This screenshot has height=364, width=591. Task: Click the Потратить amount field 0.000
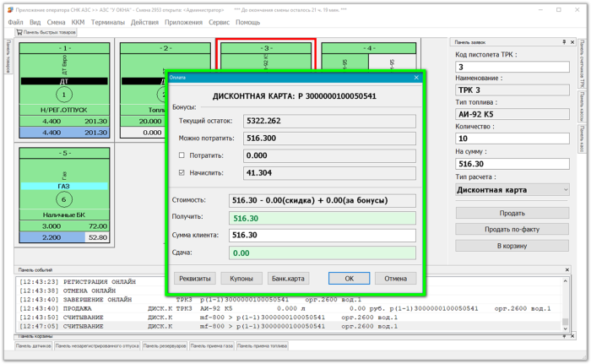pos(329,155)
